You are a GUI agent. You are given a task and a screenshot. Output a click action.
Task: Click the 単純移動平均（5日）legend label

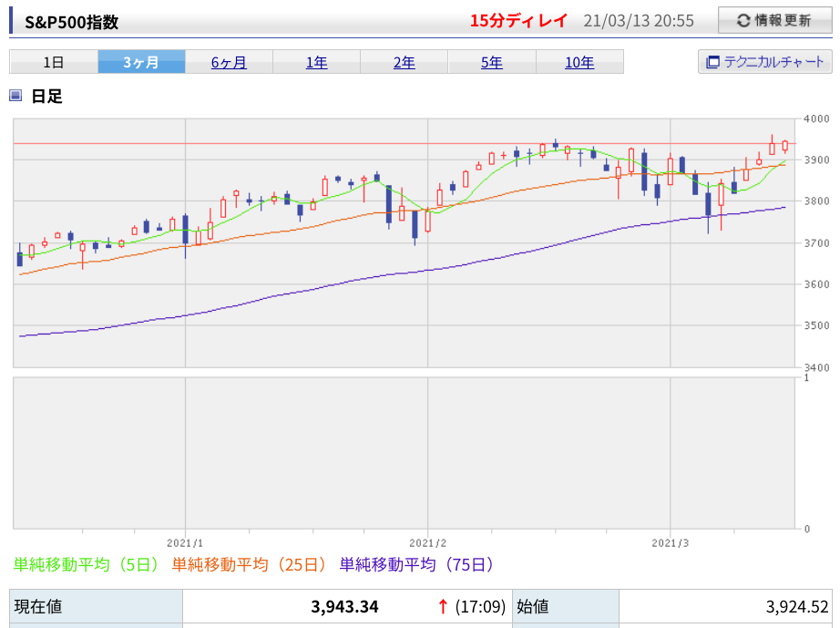coord(87,564)
